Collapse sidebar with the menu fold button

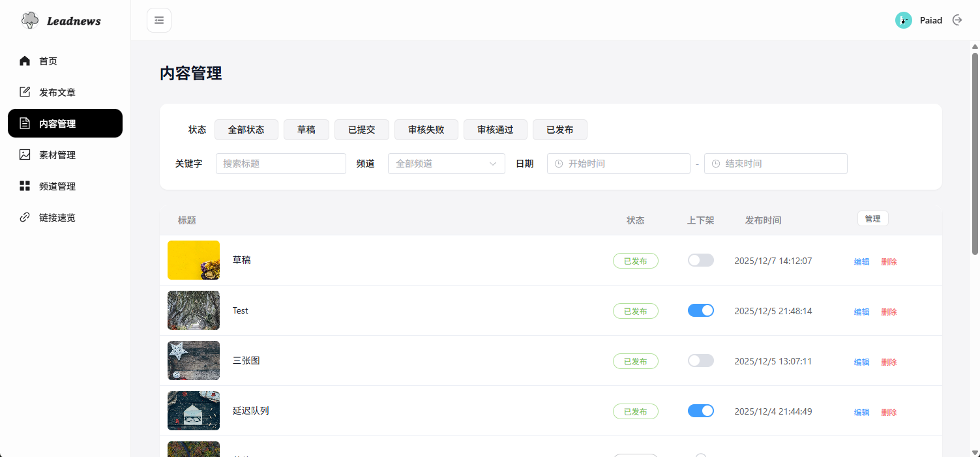pyautogui.click(x=159, y=20)
